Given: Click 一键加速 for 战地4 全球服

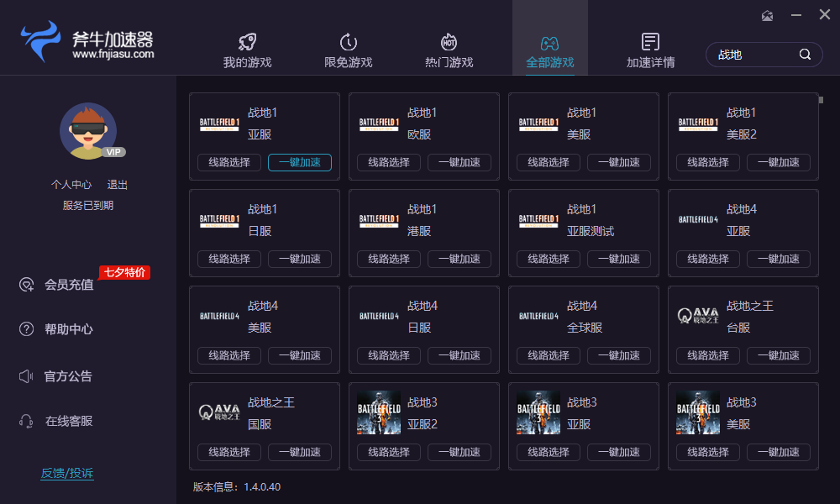Looking at the screenshot, I should coord(619,355).
